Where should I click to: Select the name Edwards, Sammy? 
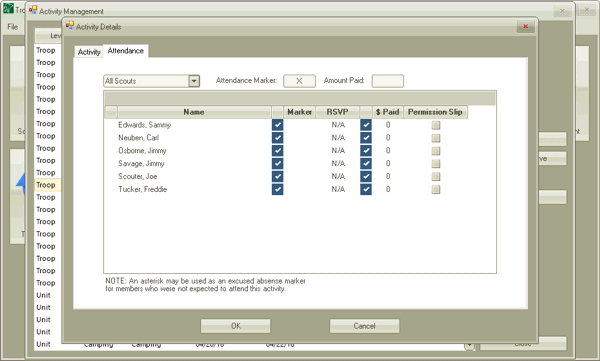point(145,125)
